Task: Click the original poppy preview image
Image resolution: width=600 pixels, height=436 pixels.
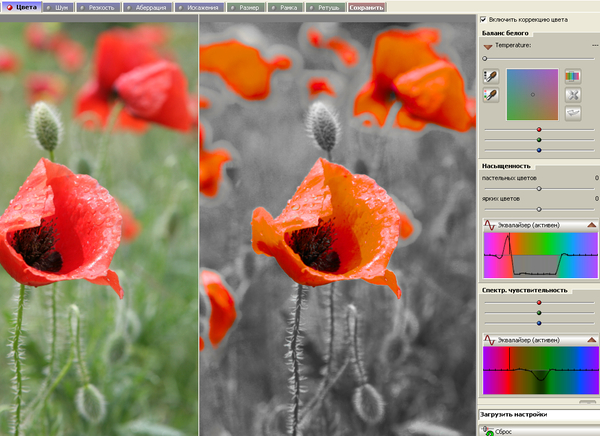Action: click(x=99, y=229)
